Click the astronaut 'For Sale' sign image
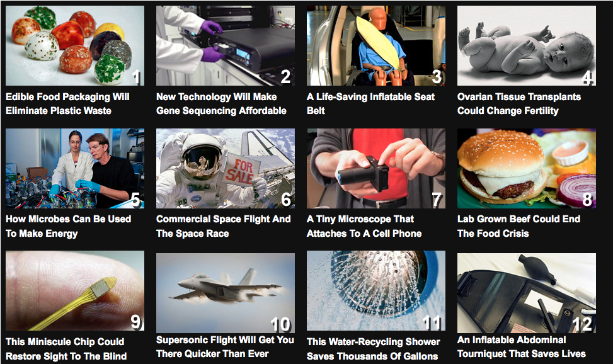613x364 pixels. click(x=226, y=169)
